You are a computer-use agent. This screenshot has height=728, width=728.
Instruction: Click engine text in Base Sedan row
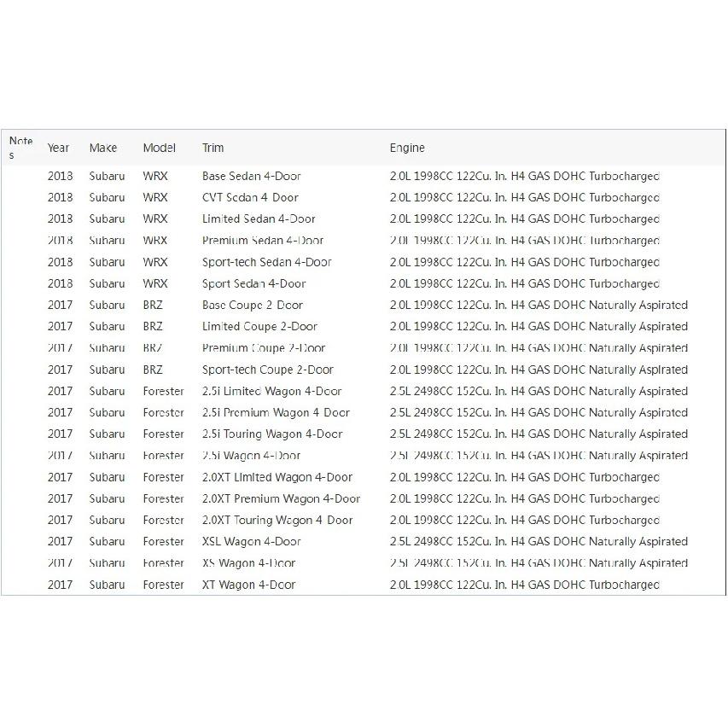tap(524, 176)
